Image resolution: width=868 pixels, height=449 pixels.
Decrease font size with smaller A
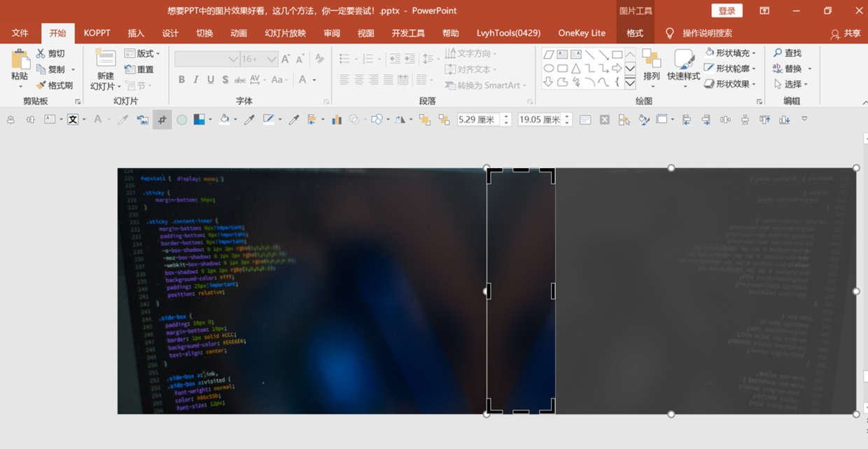[300, 60]
